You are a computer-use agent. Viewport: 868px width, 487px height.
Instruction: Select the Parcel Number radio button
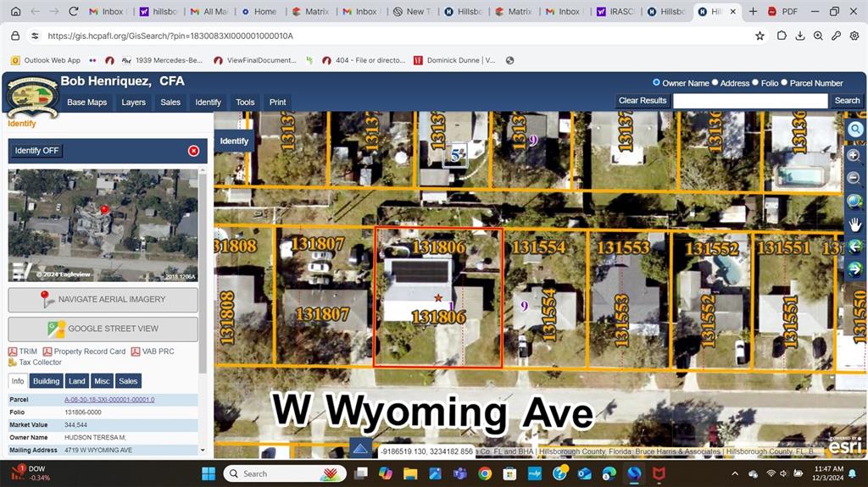(x=785, y=83)
